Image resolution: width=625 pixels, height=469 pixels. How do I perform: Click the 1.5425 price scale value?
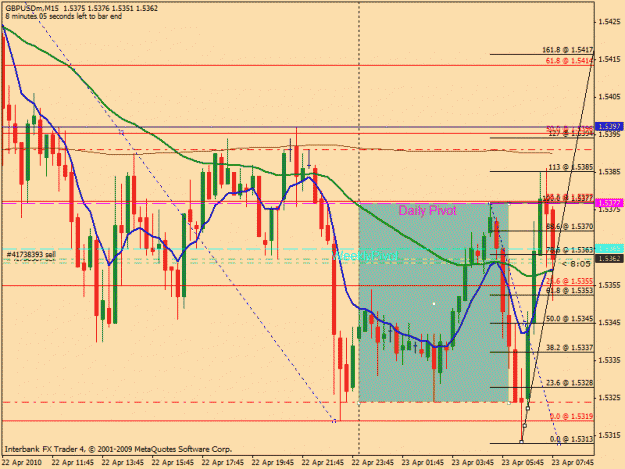pyautogui.click(x=609, y=22)
